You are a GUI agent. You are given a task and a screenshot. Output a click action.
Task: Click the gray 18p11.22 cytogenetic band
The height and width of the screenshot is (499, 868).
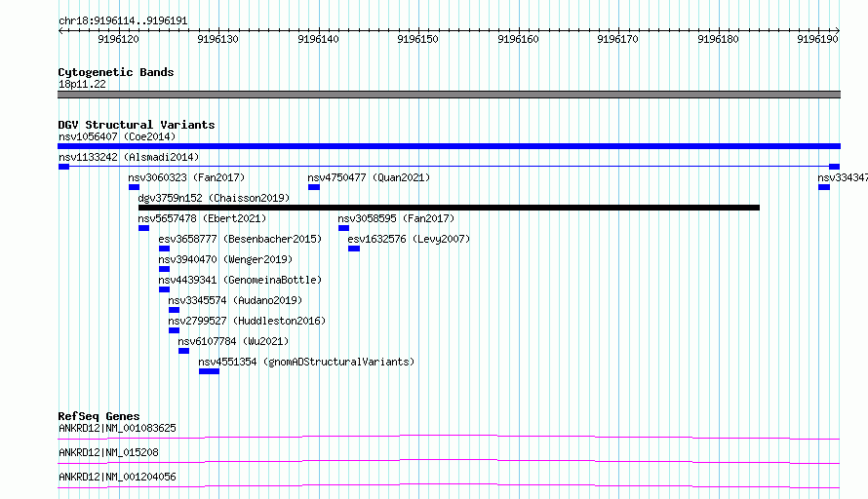tap(449, 95)
